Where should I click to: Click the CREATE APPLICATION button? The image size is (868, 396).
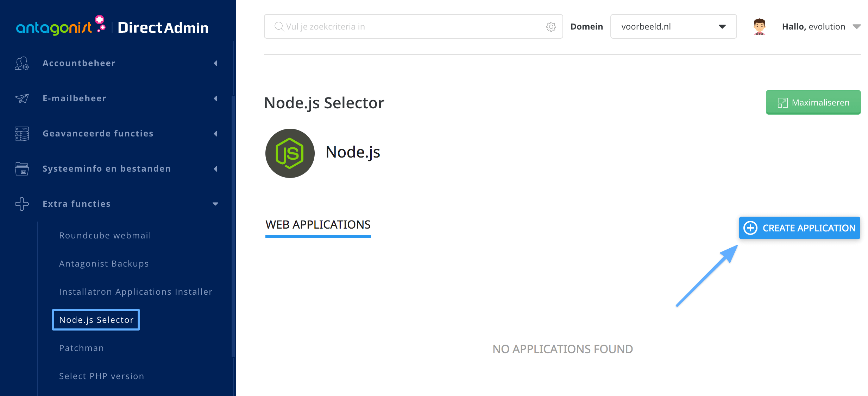(800, 228)
